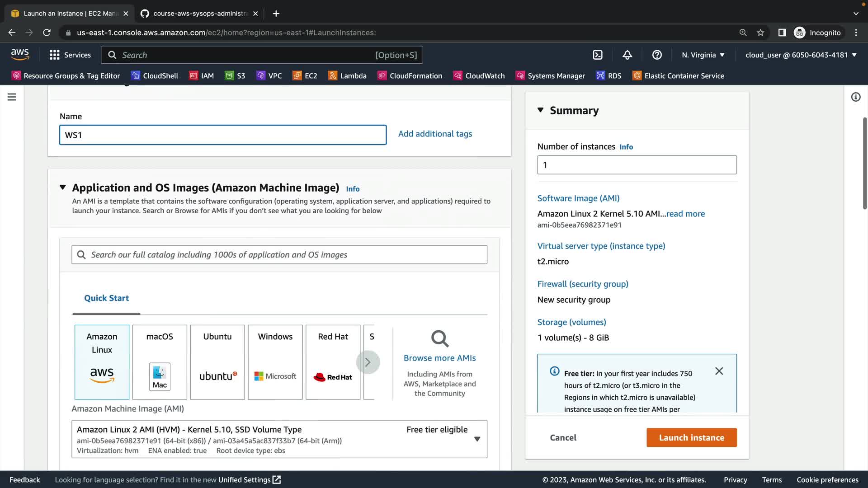Toggle the left hamburger navigation menu
The image size is (868, 488).
point(12,97)
